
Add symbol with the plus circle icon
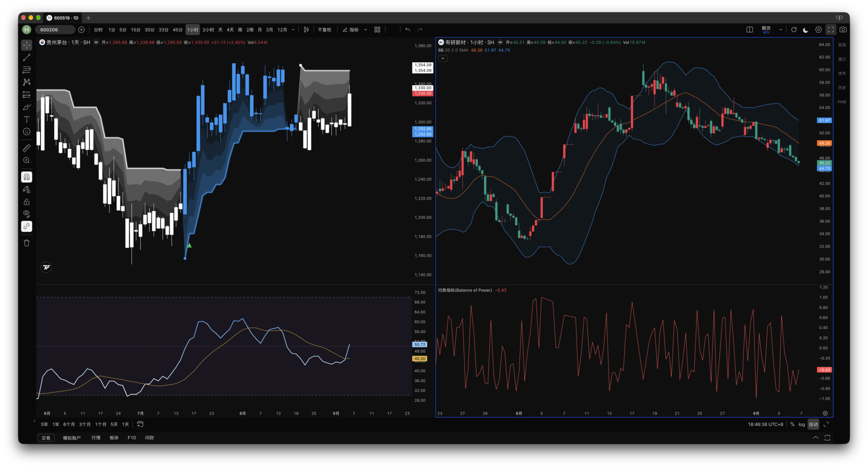pos(81,30)
